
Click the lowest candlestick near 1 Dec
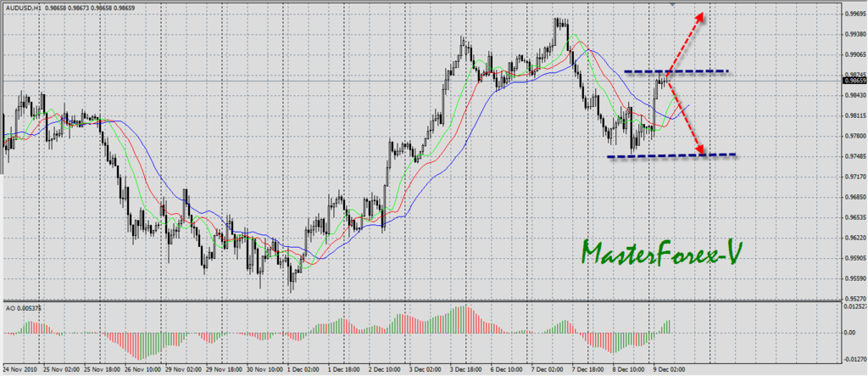(x=292, y=289)
